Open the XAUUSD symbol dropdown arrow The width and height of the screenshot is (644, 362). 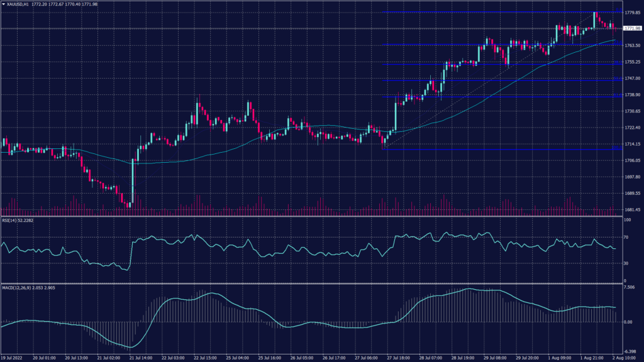(x=4, y=4)
